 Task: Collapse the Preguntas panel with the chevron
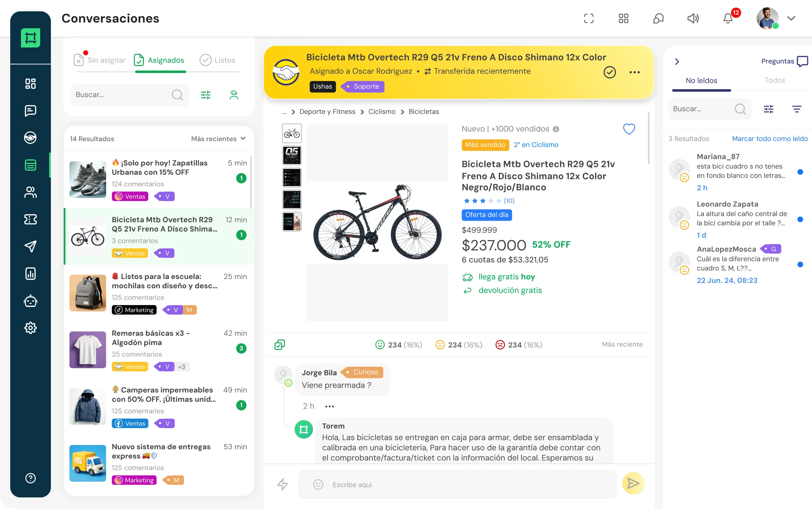(677, 62)
